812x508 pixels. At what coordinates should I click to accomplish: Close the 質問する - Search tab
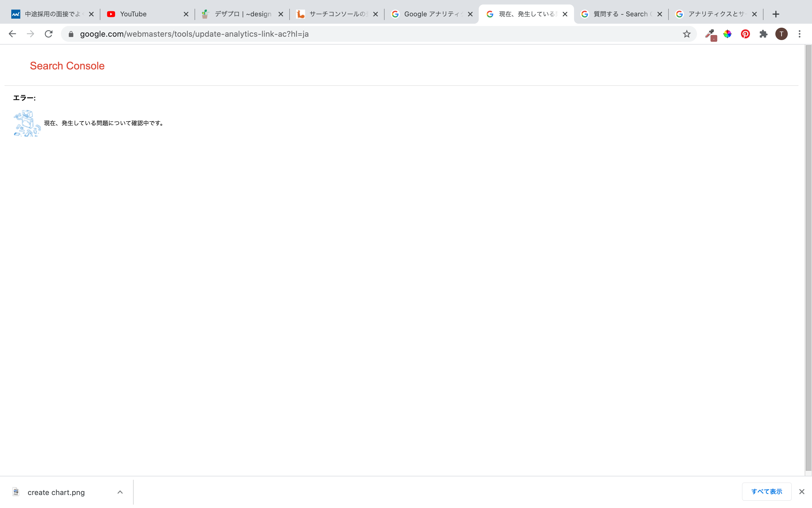(660, 14)
